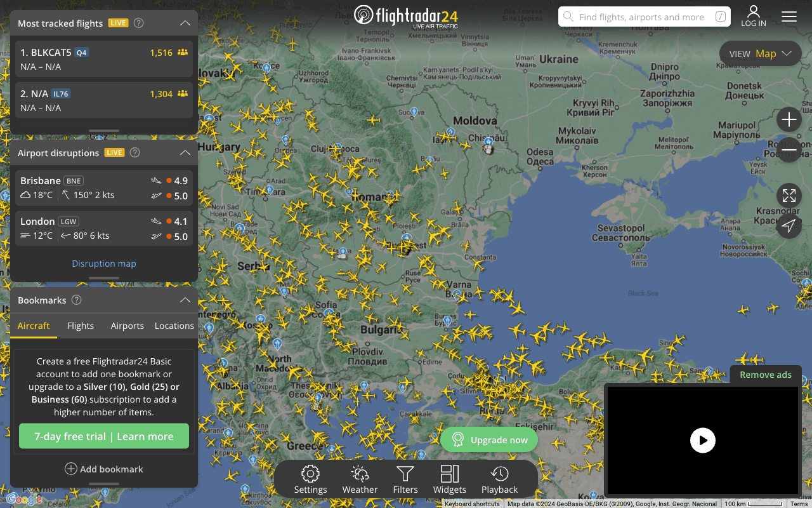Enter fullscreen map mode
The image size is (812, 508).
pos(789,196)
